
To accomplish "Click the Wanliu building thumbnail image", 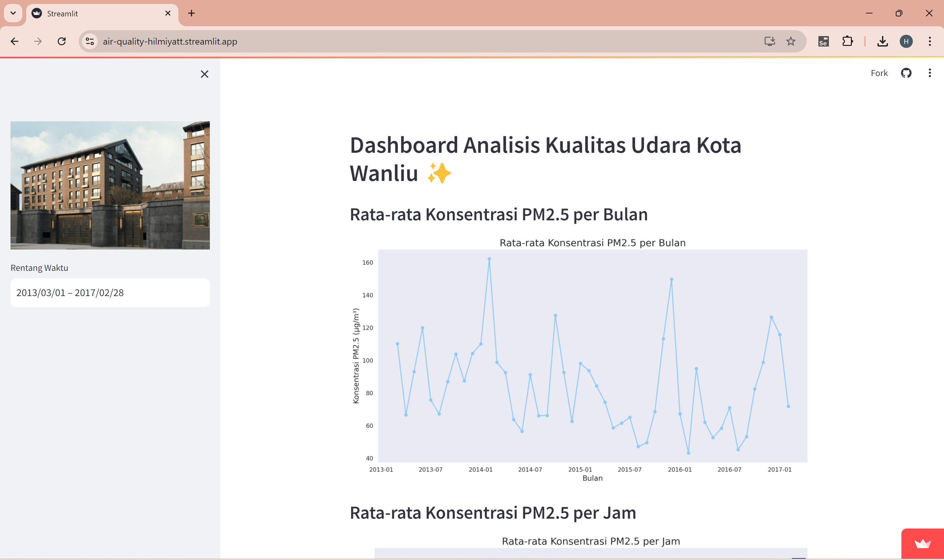I will coord(110,185).
